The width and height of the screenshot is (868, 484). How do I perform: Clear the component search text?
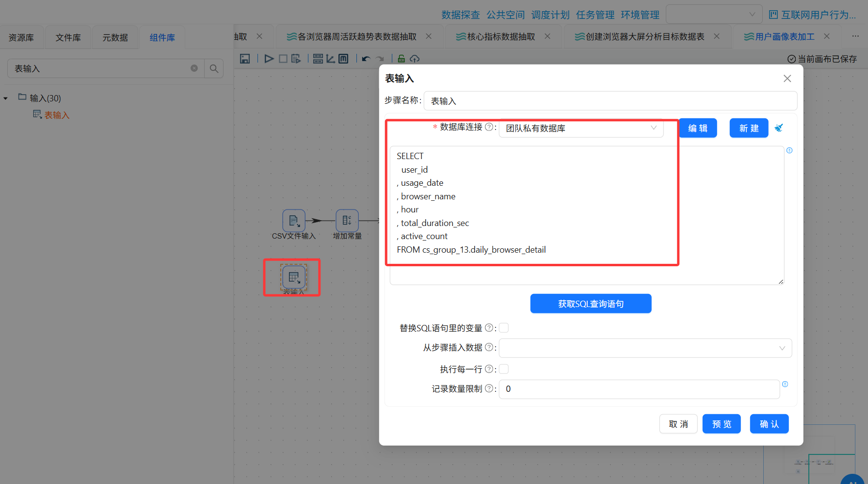[194, 68]
